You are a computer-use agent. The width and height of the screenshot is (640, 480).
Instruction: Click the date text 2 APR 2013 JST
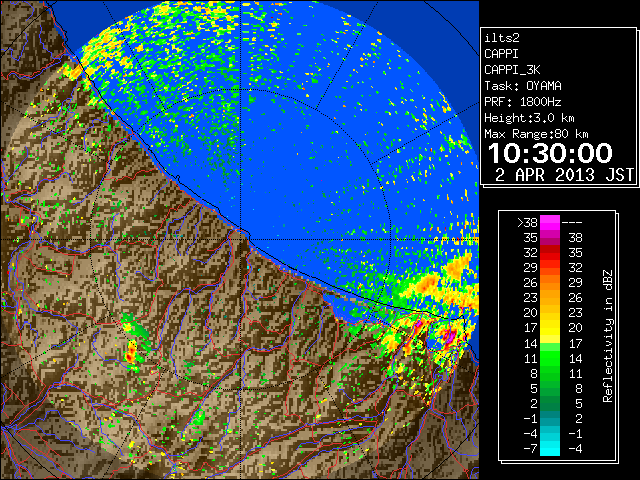(x=564, y=175)
